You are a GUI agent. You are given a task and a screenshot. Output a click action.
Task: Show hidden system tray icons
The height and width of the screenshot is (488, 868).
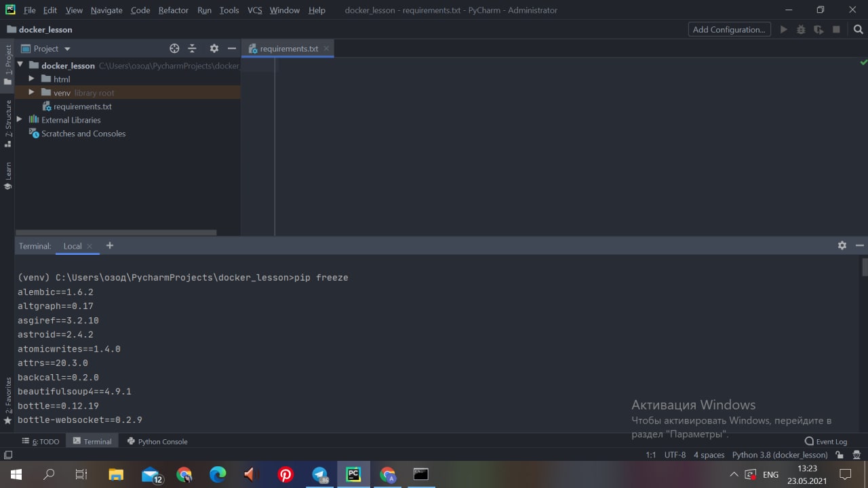point(734,474)
